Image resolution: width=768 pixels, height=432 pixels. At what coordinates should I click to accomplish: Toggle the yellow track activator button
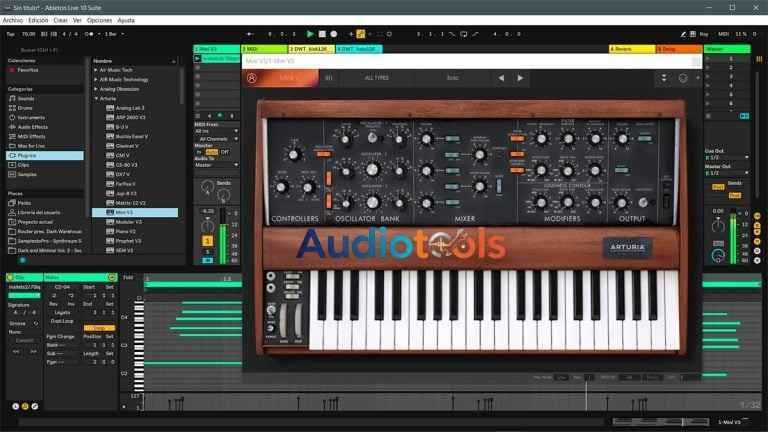[x=207, y=241]
